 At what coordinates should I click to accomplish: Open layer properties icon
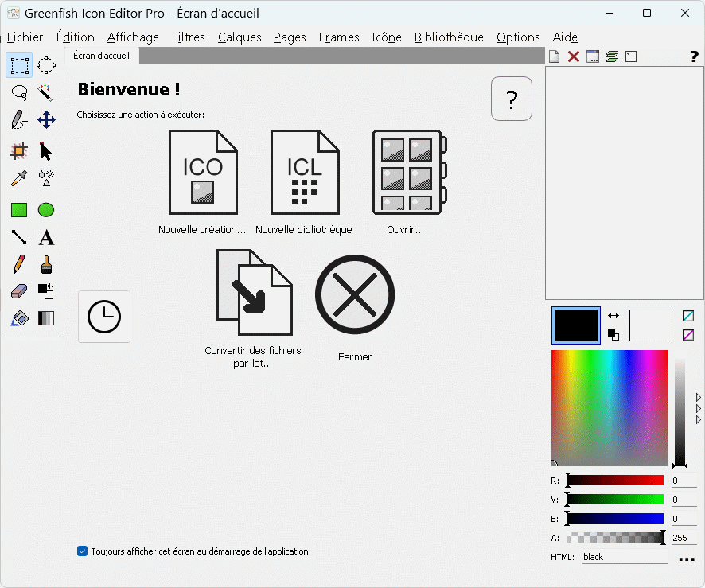(593, 56)
